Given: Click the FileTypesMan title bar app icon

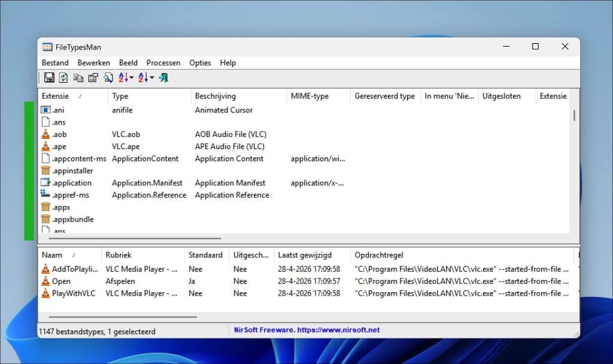Looking at the screenshot, I should click(x=47, y=47).
